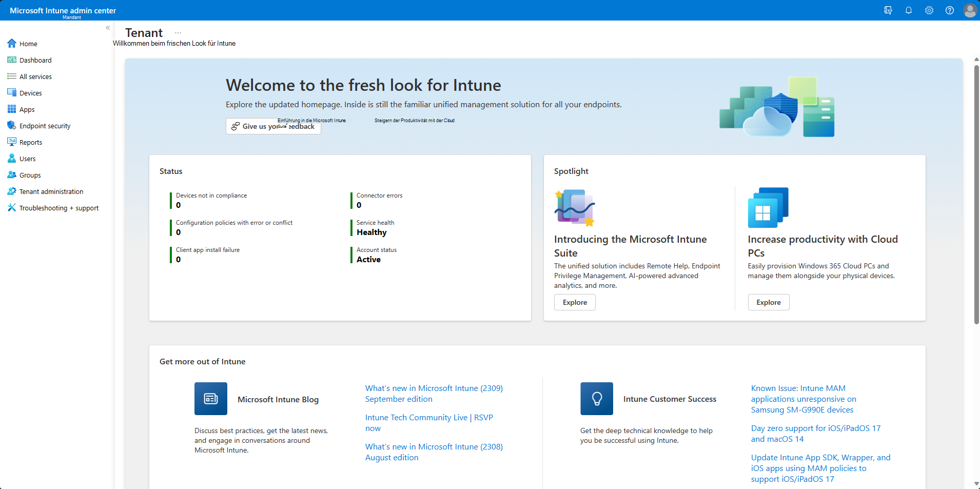Open the ellipsis menu next to Tenant
980x489 pixels.
click(178, 32)
